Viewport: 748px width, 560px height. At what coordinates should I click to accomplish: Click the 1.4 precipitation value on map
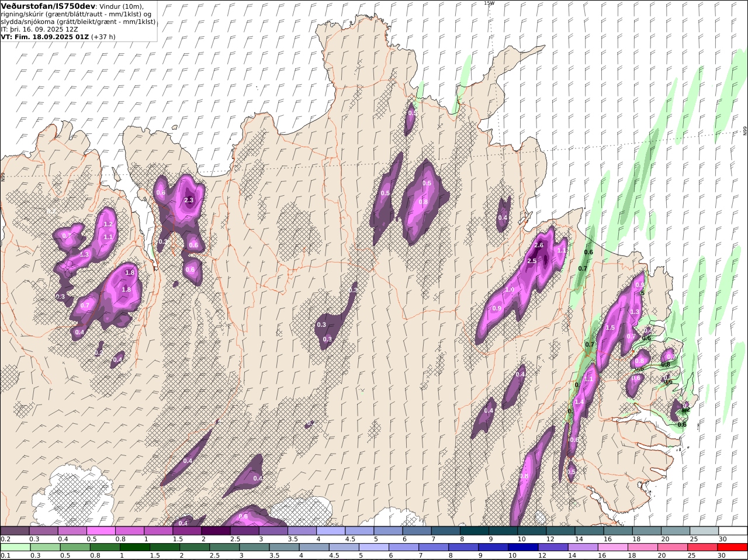click(579, 402)
